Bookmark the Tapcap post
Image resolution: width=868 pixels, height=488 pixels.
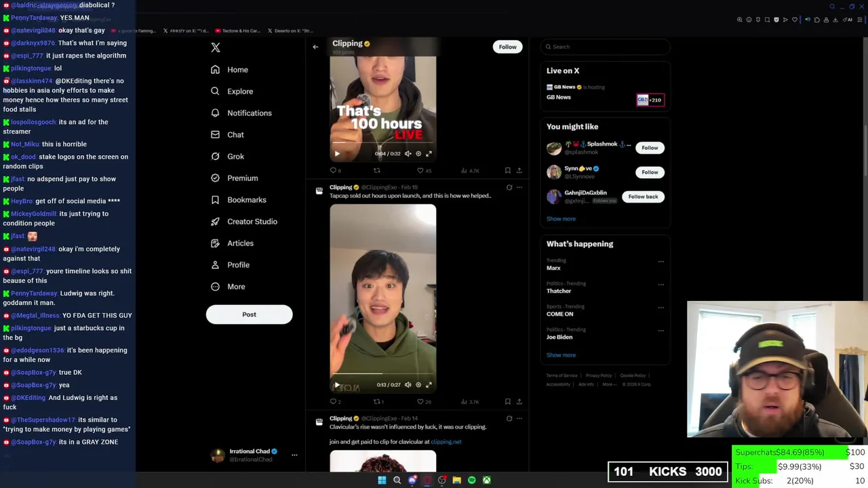click(507, 402)
